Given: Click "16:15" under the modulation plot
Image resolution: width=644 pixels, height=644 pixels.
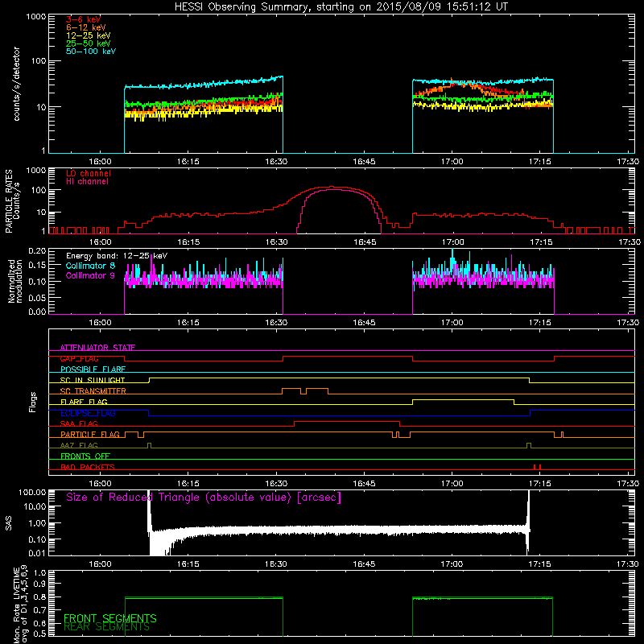Looking at the screenshot, I should point(188,323).
